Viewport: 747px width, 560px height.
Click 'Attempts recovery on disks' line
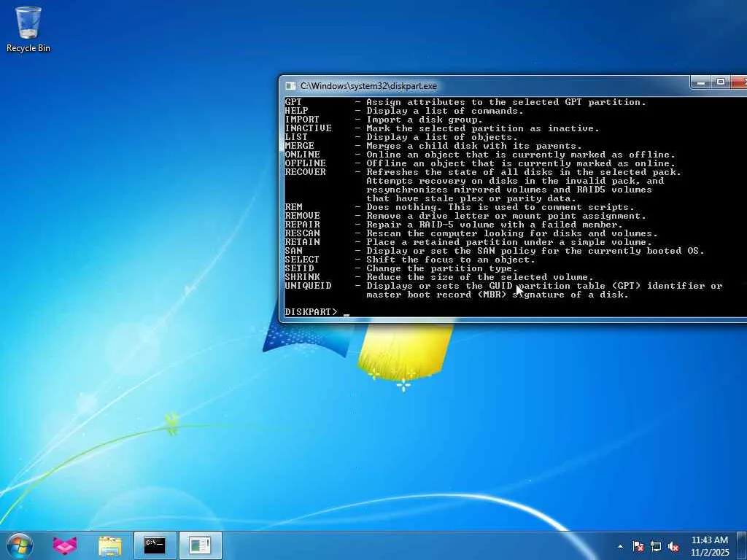tap(515, 181)
